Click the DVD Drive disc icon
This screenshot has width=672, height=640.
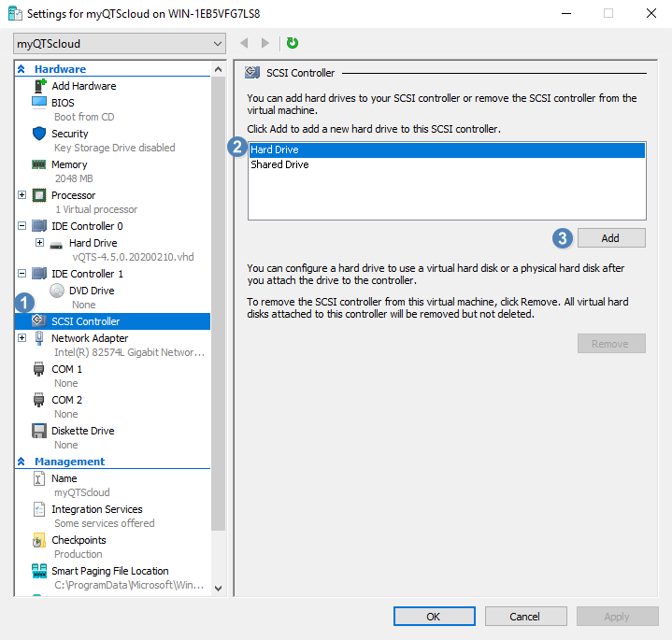click(x=57, y=291)
